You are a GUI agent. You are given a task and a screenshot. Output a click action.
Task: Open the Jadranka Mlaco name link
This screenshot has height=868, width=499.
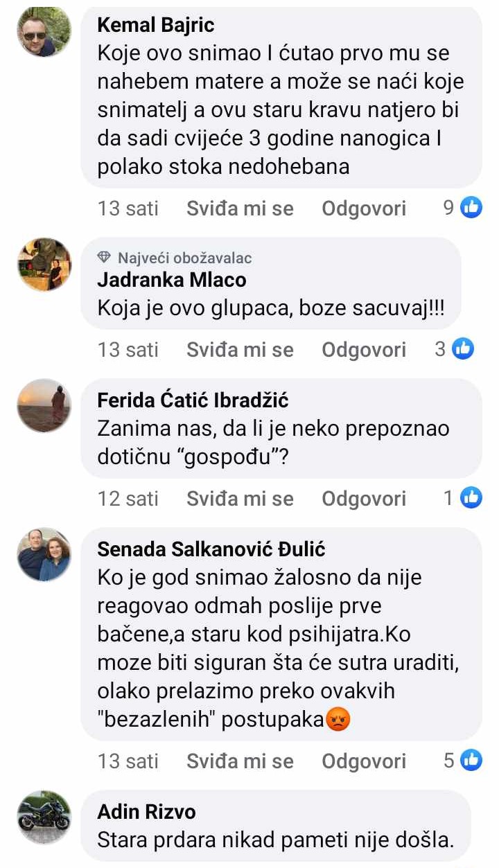[172, 279]
